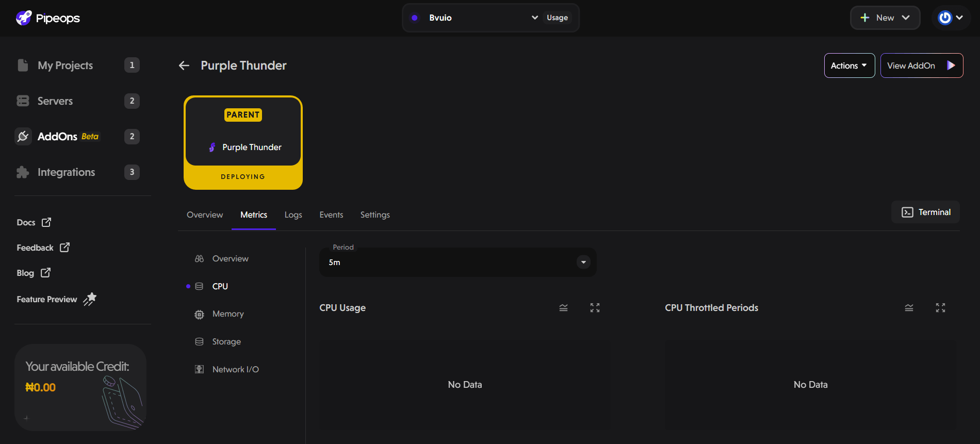This screenshot has height=444, width=980.
Task: Open the power account menu
Action: coord(950,18)
